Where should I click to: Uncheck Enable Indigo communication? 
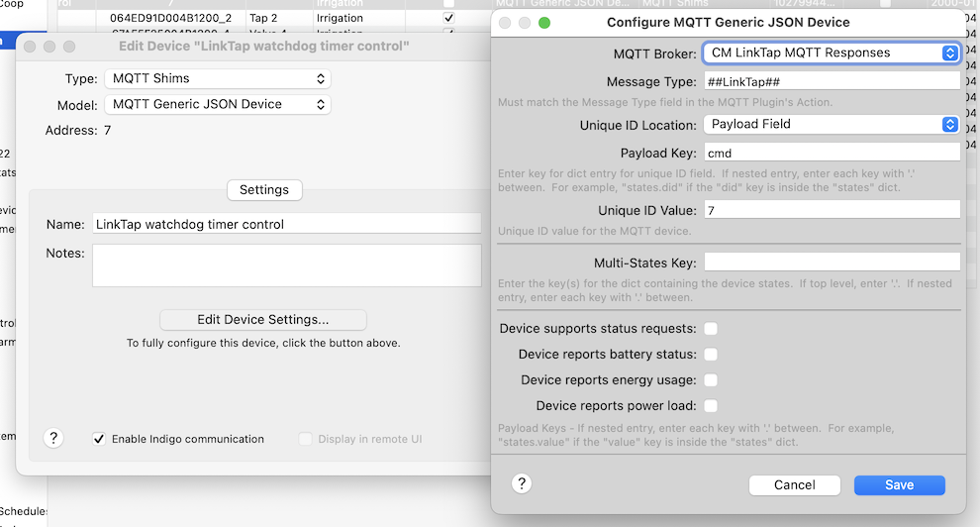[x=99, y=439]
